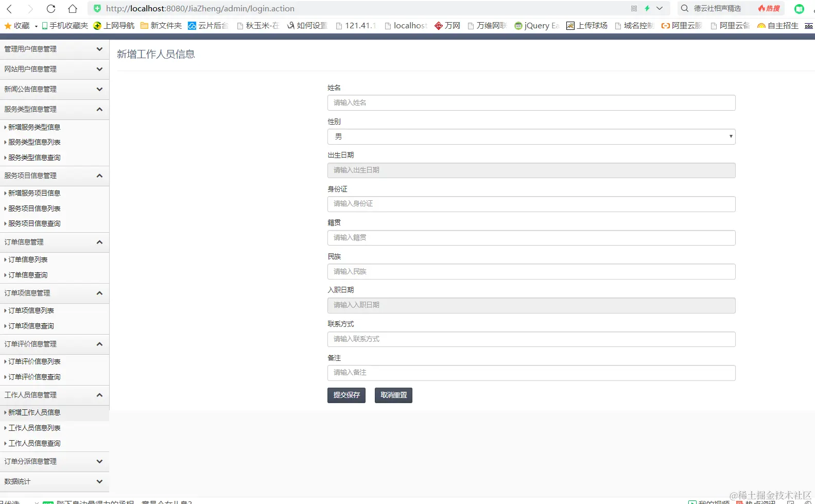The height and width of the screenshot is (504, 815).
Task: Collapse 工作人员信息管理 menu section
Action: 55,395
